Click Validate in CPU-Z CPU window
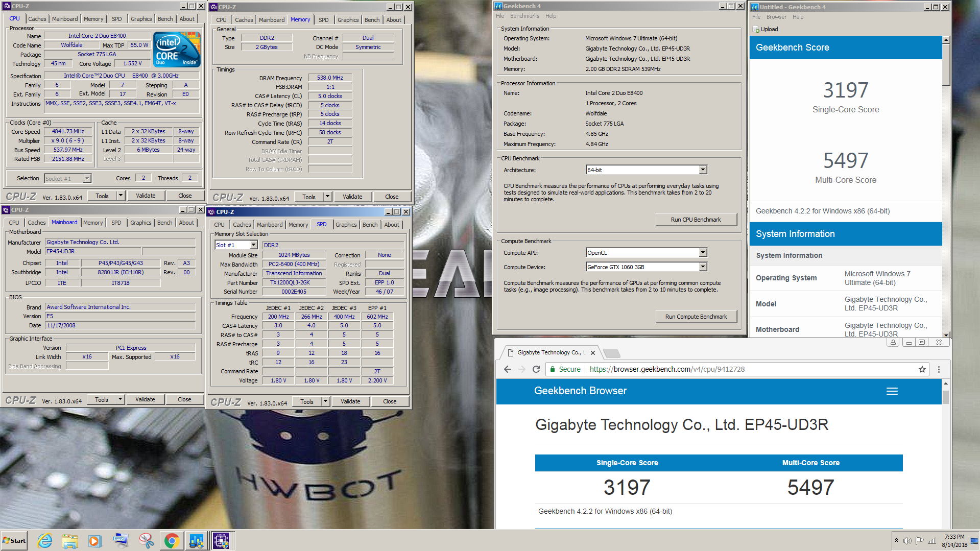Image resolution: width=980 pixels, height=551 pixels. click(146, 196)
